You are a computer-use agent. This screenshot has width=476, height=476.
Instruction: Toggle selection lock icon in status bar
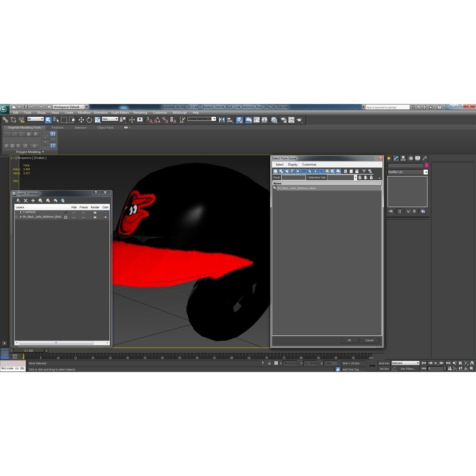269,363
